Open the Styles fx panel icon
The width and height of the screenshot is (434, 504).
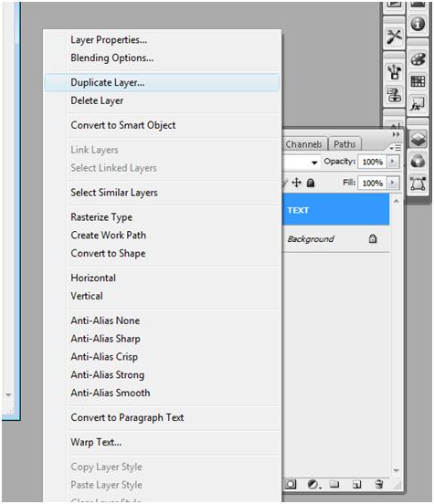pos(418,103)
